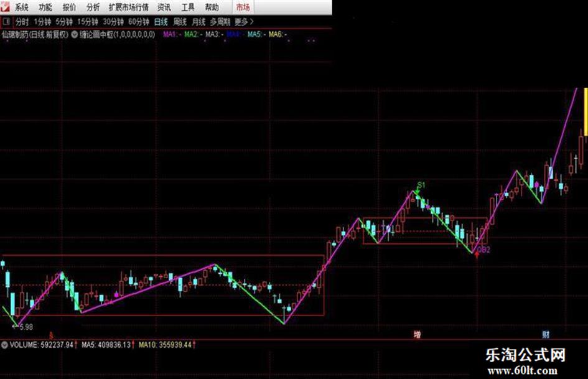Click the QB2 buy arrow marker
The width and height of the screenshot is (588, 379).
(x=477, y=255)
